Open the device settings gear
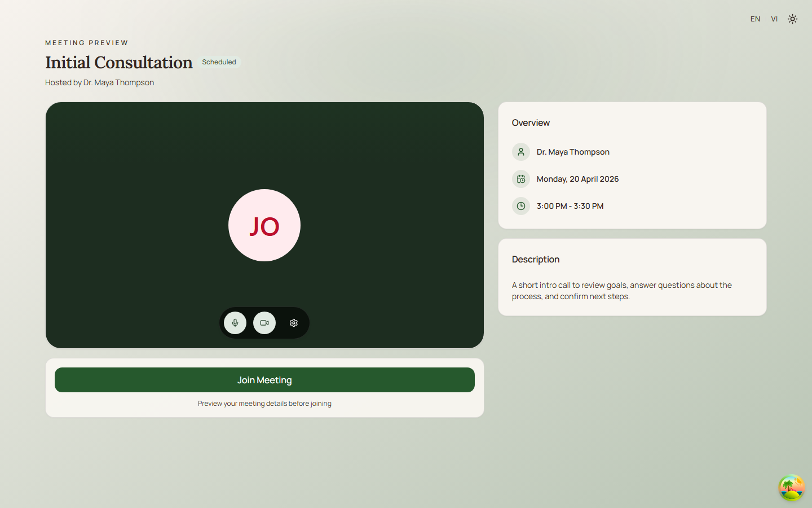Viewport: 812px width, 508px height. [x=294, y=323]
